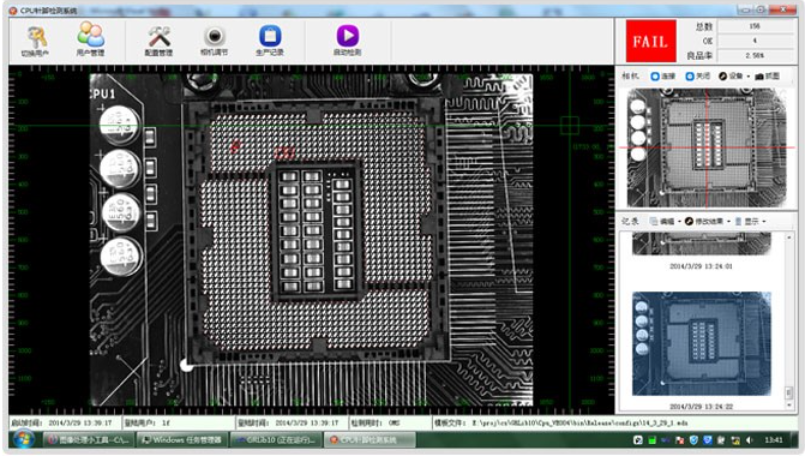Switch to Windows Task Manager taskbar item
Image resolution: width=805 pixels, height=456 pixels.
[182, 439]
